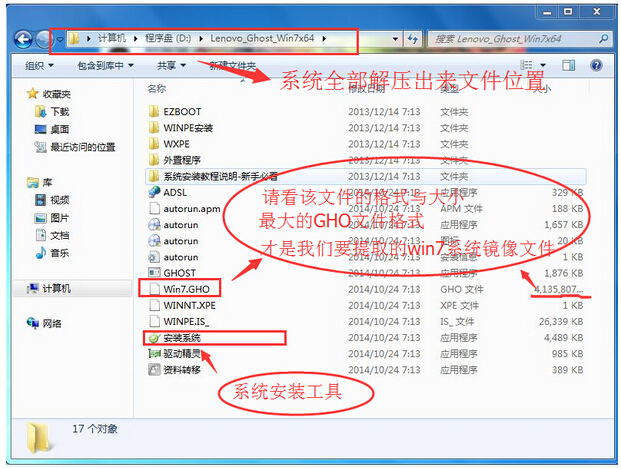621x469 pixels.
Task: Select 程序盘 (D:) in the address path
Action: tap(168, 38)
